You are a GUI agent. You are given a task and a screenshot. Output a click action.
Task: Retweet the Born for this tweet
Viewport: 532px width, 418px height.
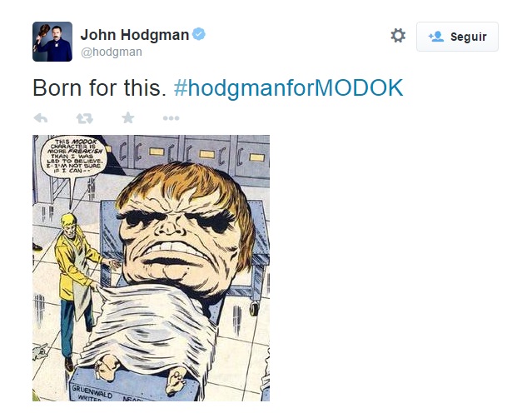coord(84,118)
